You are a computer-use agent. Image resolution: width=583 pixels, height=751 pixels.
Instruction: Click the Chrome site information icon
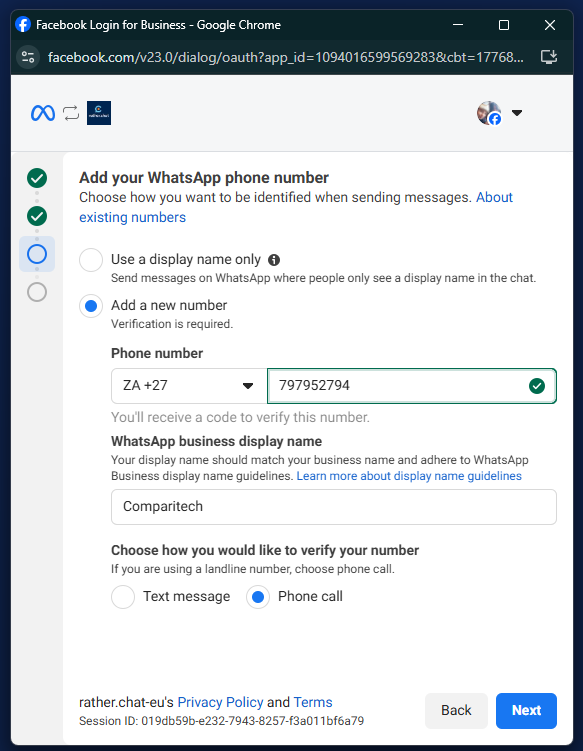28,57
